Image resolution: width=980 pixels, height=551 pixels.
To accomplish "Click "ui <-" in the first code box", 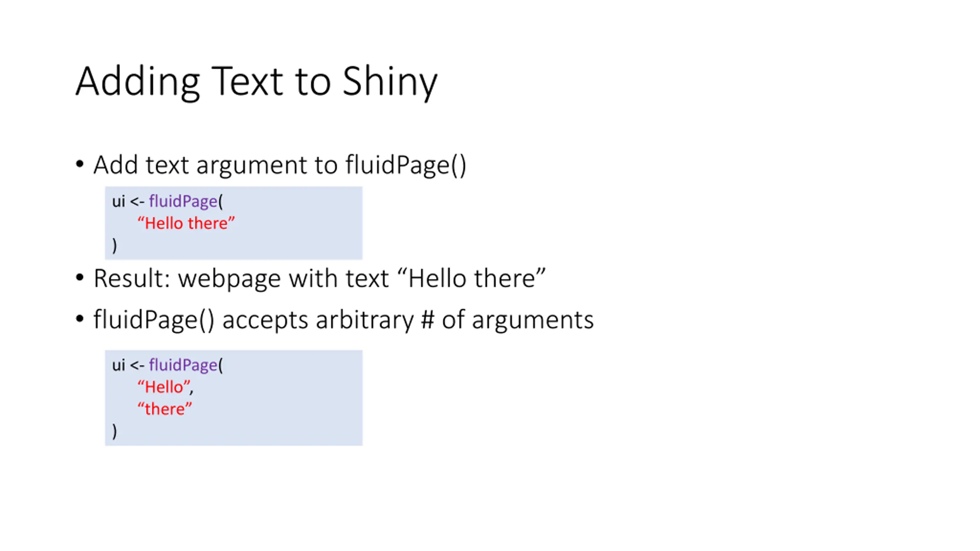I will pyautogui.click(x=128, y=201).
